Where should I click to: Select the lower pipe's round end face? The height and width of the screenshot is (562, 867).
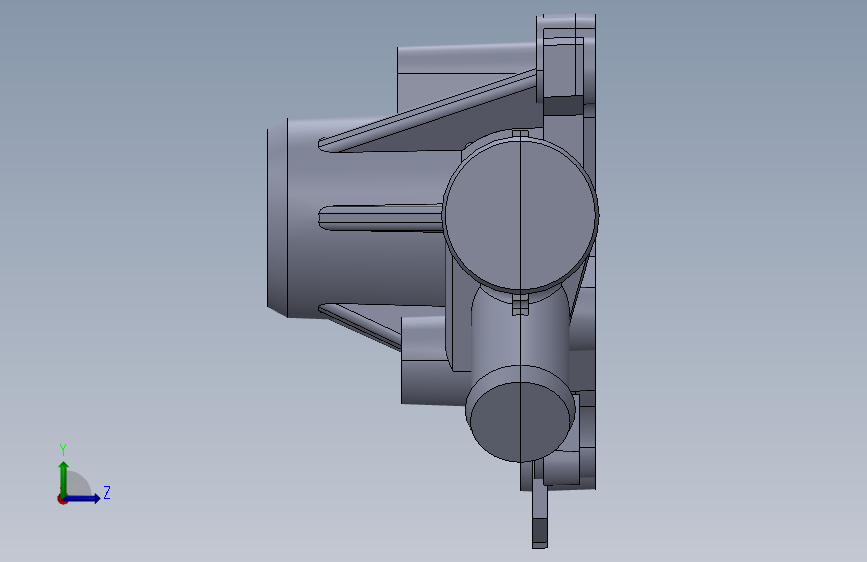[x=519, y=422]
